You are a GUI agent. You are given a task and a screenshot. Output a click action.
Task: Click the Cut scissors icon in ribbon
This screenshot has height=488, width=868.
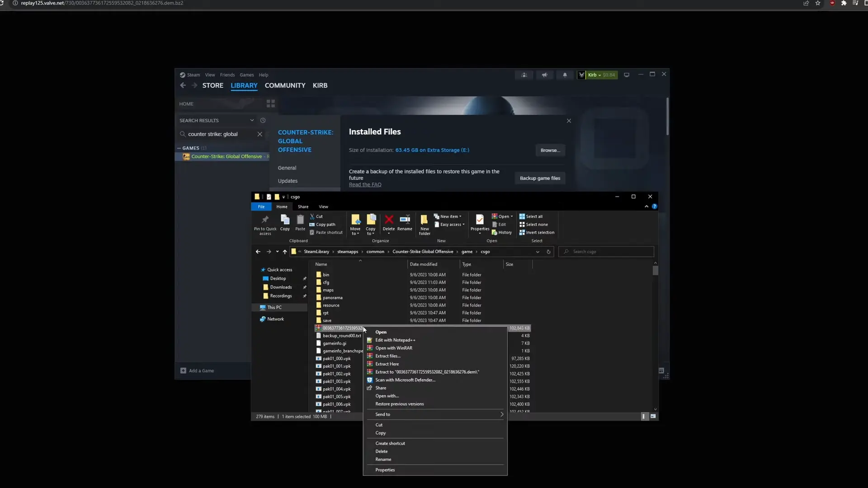[x=312, y=216]
